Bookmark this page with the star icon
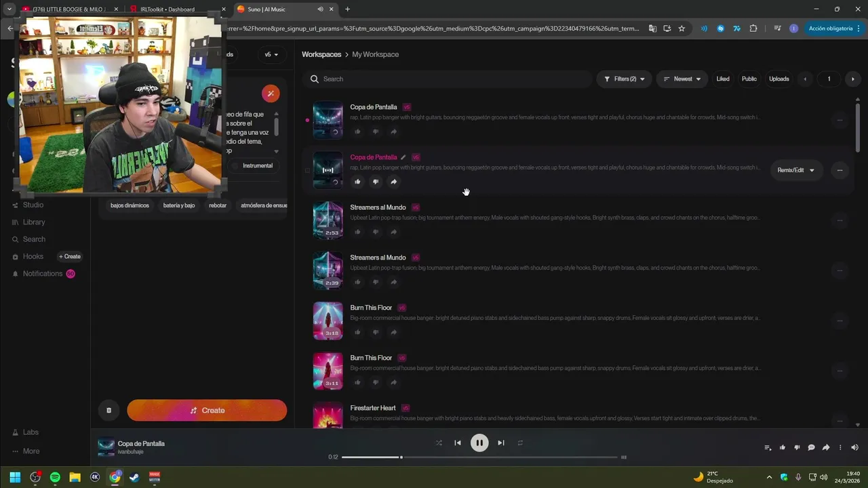 [682, 28]
